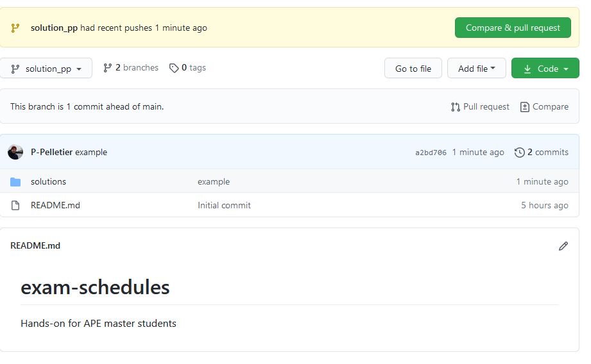Open the Initial commit message link
591x364 pixels.
[x=224, y=206]
